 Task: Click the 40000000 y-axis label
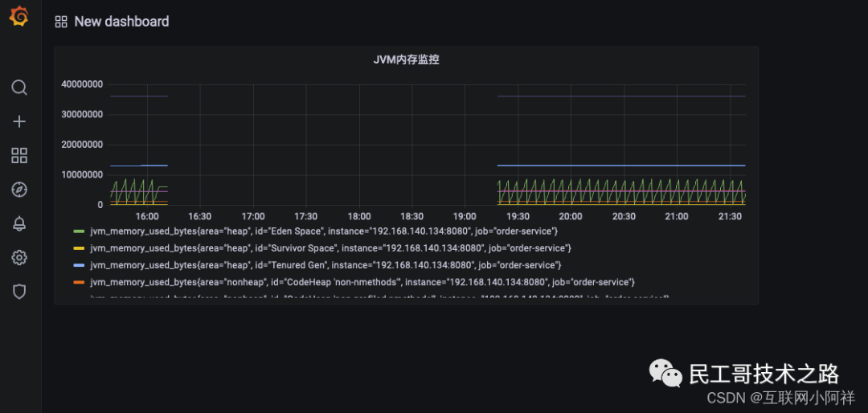coord(82,84)
